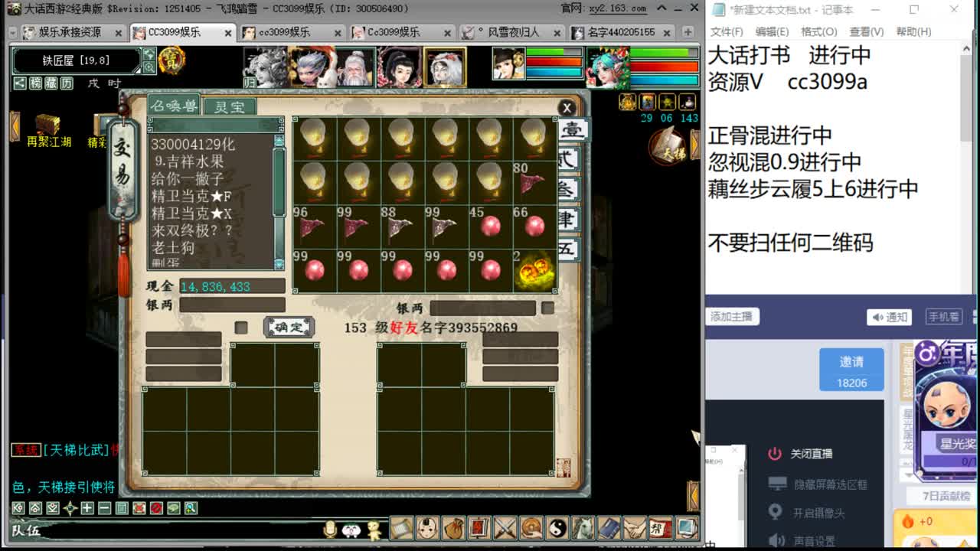Toggle the checkbox left of 确定 button
The image size is (980, 551).
pos(241,328)
